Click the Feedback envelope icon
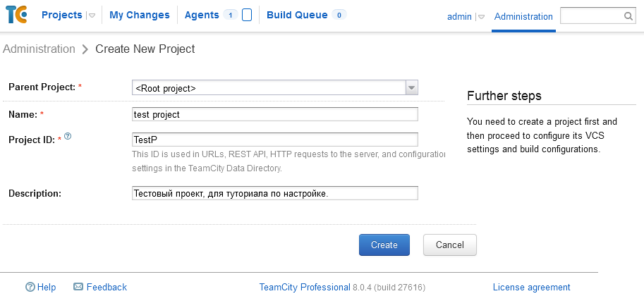 (x=78, y=287)
